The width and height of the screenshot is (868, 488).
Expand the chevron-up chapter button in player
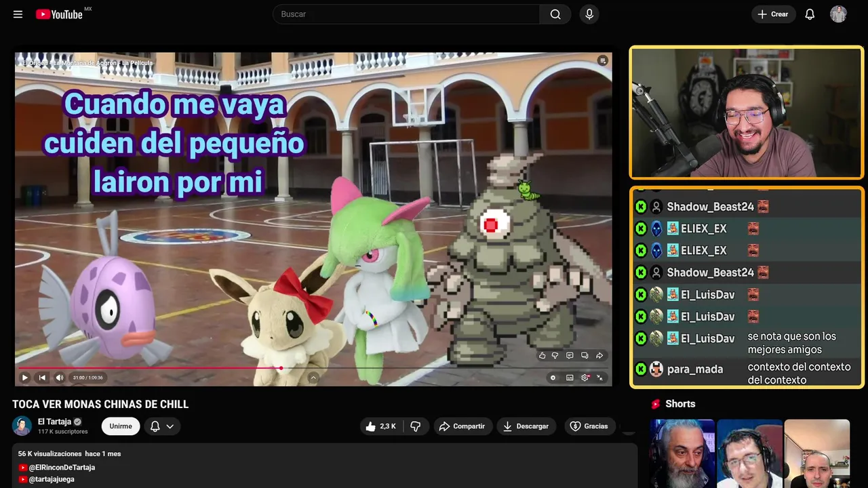pyautogui.click(x=313, y=378)
